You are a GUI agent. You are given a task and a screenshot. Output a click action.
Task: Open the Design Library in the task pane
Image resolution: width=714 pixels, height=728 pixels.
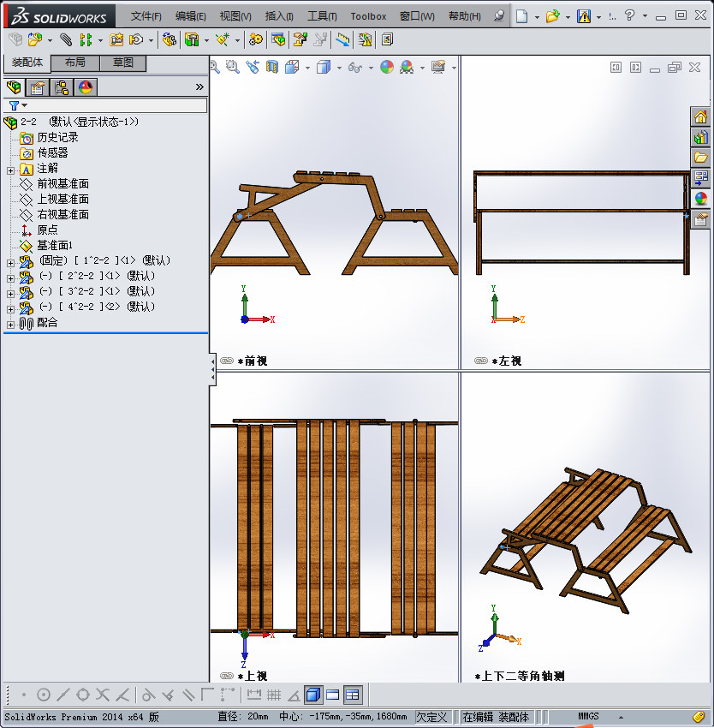click(x=699, y=137)
